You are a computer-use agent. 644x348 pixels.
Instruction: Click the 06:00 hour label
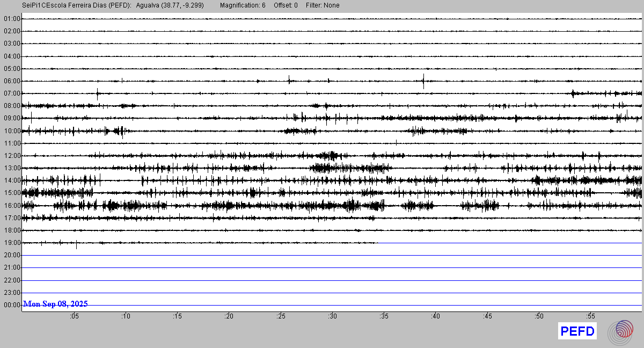click(12, 81)
